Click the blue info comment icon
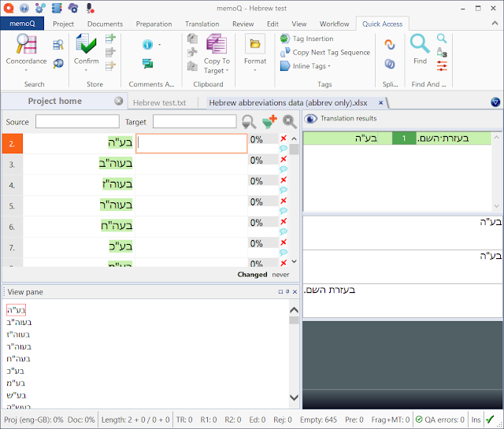The width and height of the screenshot is (504, 429). 147,44
